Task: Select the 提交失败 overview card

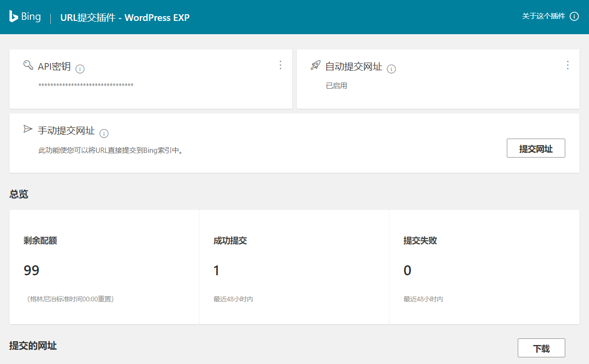Action: [x=484, y=267]
